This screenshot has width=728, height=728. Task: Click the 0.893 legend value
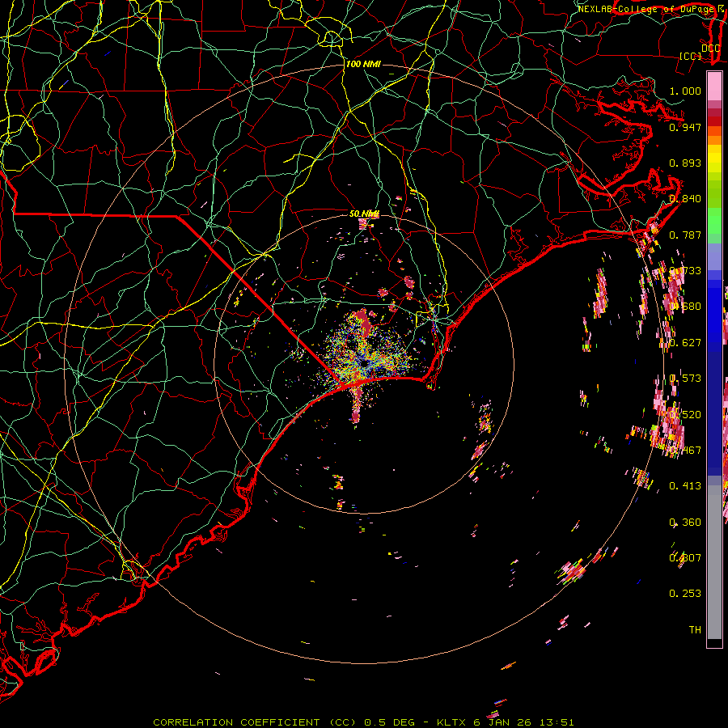click(x=685, y=163)
